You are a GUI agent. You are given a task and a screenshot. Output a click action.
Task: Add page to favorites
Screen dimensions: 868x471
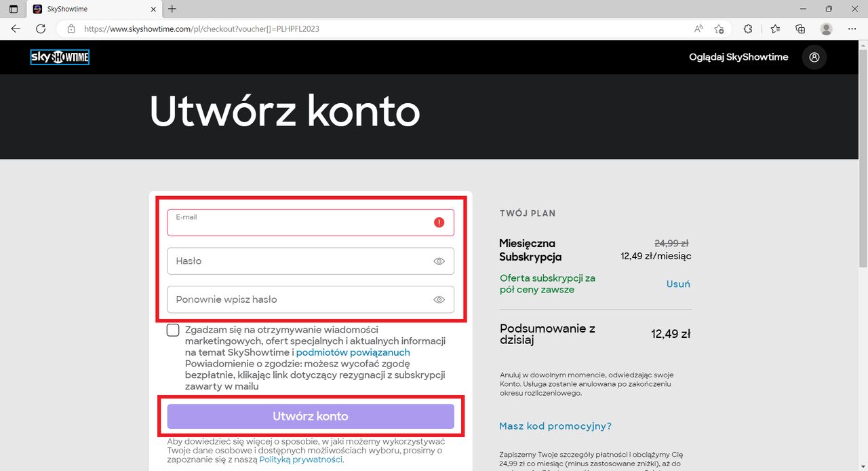point(719,29)
